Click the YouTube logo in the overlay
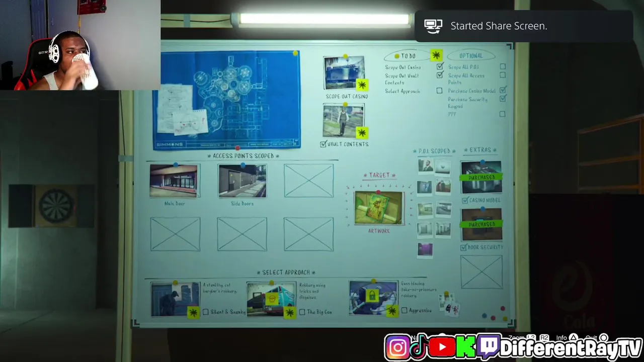This screenshot has height=362, width=644. (x=442, y=347)
